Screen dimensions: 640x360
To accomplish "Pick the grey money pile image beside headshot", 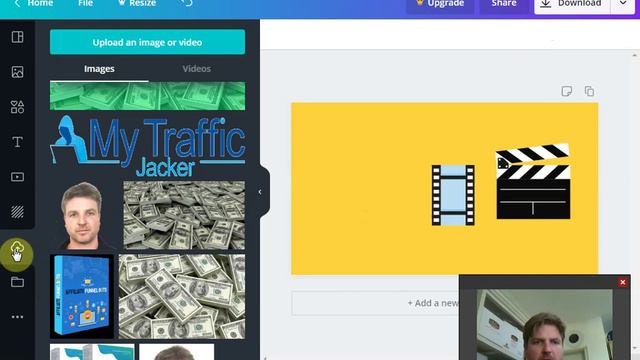I will point(184,215).
